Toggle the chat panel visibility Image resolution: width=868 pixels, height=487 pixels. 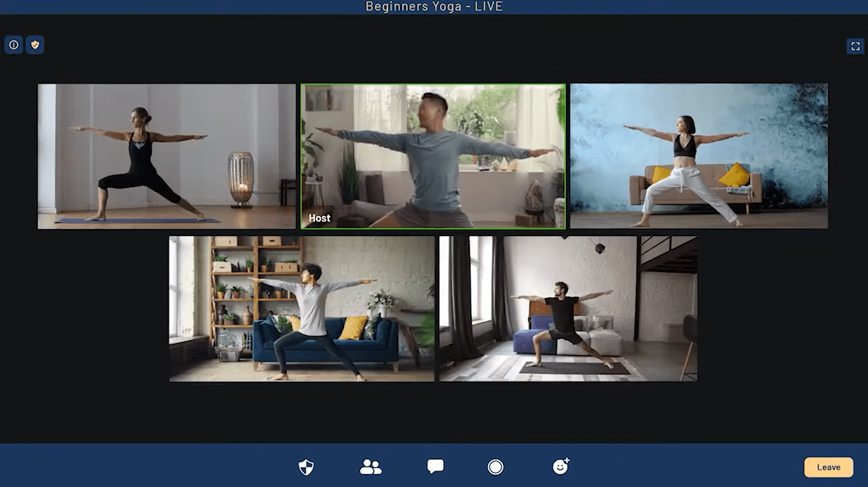coord(435,467)
